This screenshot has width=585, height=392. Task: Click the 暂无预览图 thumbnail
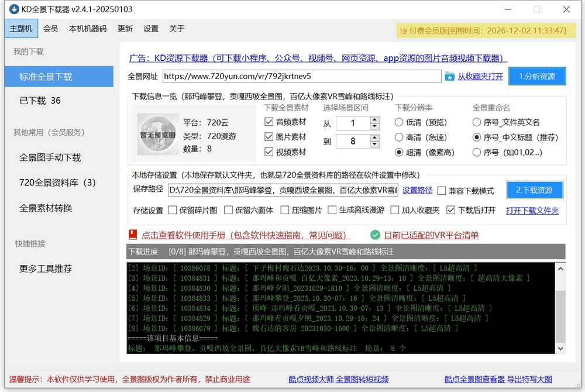coord(158,134)
